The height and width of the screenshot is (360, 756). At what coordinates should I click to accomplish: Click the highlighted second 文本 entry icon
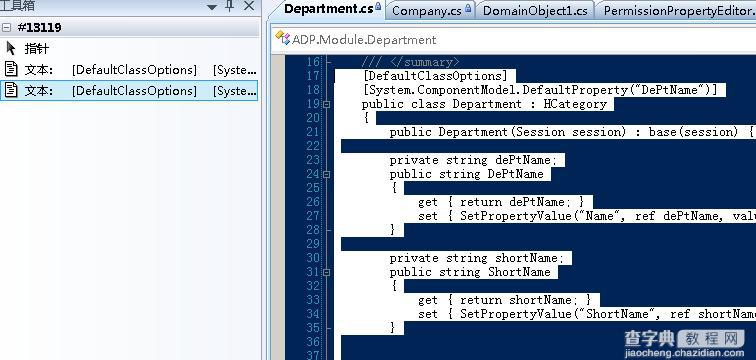pos(11,90)
